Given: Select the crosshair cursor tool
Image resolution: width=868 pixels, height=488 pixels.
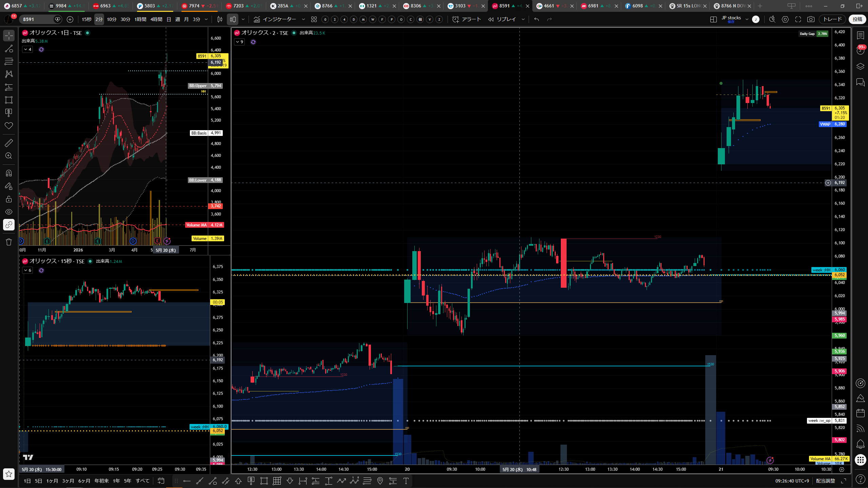Looking at the screenshot, I should (9, 36).
